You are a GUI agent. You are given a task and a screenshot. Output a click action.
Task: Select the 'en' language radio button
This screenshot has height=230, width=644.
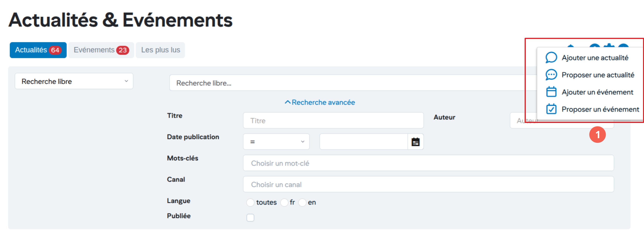point(302,202)
